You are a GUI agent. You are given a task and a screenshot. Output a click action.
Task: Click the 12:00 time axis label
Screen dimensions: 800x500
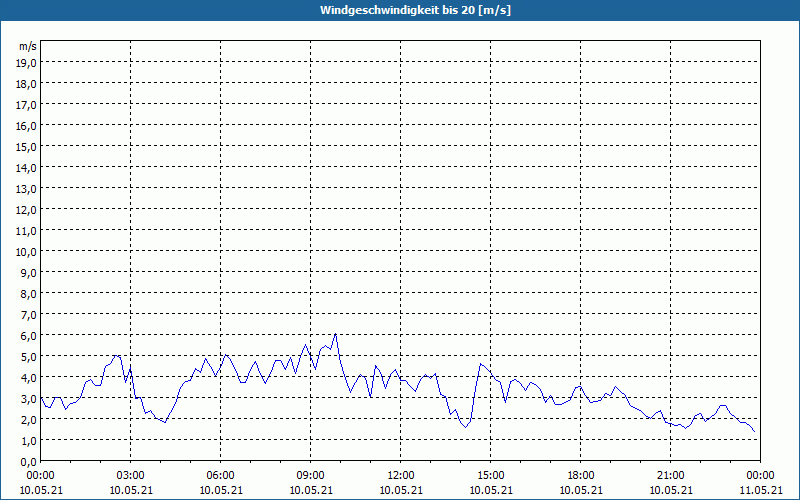[x=401, y=476]
